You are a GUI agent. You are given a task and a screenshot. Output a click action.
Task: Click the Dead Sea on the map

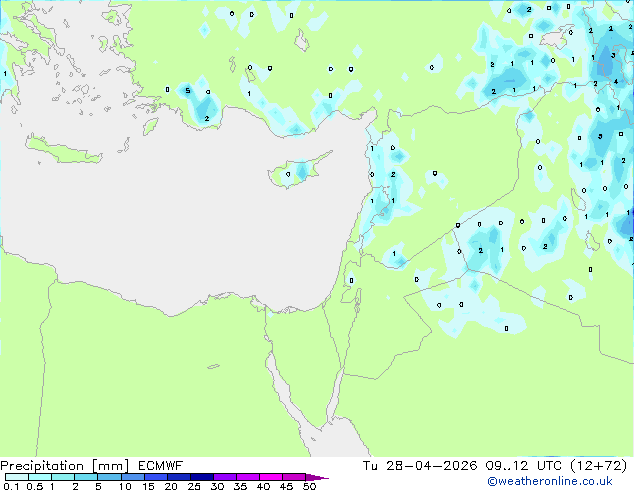[357, 299]
